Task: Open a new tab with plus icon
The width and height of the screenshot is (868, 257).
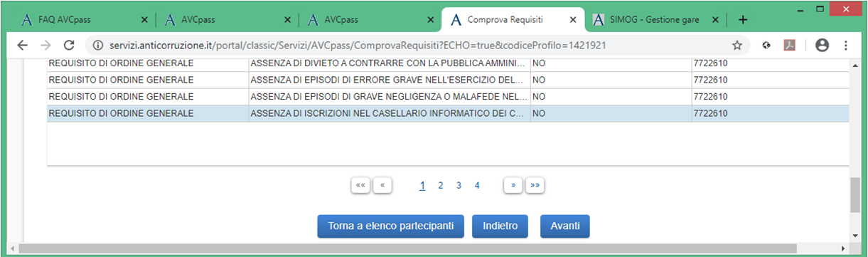Action: coord(744,19)
